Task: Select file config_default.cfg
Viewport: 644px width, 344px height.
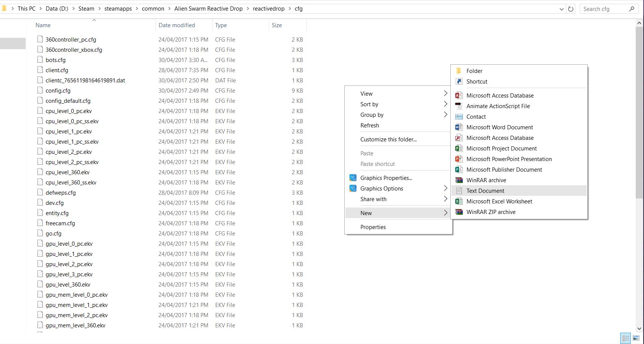Action: click(68, 101)
